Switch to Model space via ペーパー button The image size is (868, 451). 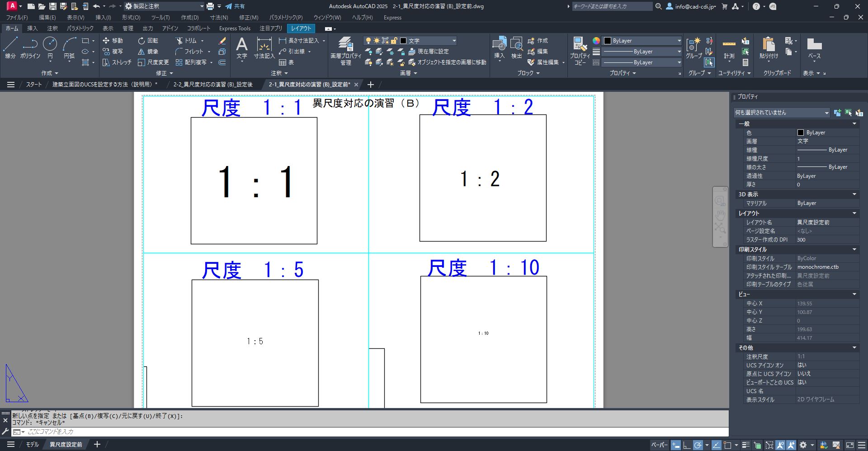click(x=659, y=445)
